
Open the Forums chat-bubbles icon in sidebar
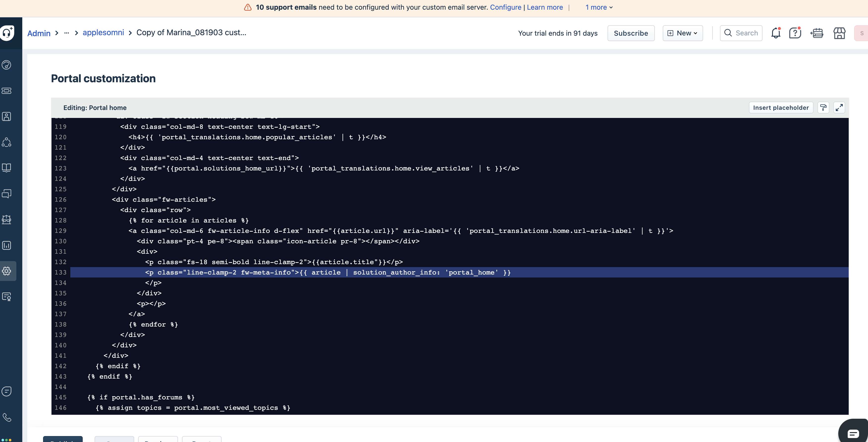tap(7, 193)
